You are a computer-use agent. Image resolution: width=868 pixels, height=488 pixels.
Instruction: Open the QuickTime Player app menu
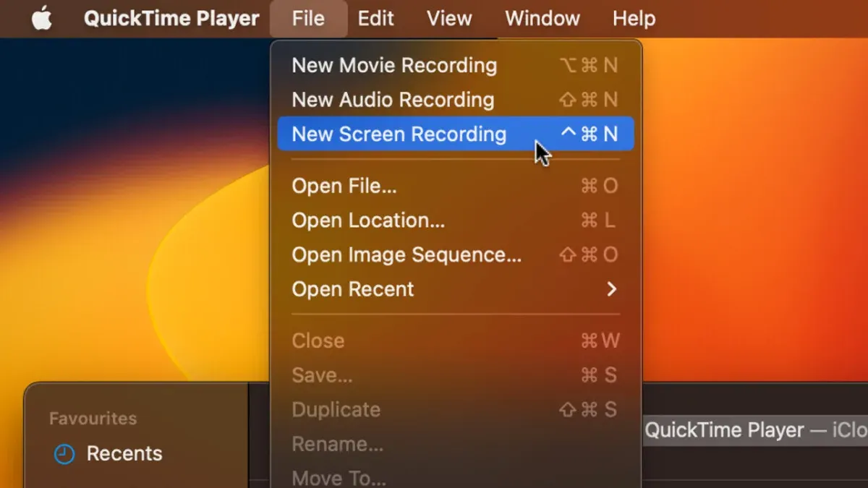tap(171, 19)
